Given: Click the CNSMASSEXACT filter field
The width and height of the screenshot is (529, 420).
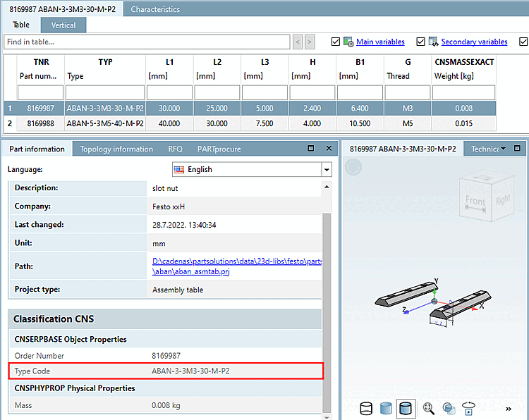Looking at the screenshot, I should pyautogui.click(x=463, y=93).
